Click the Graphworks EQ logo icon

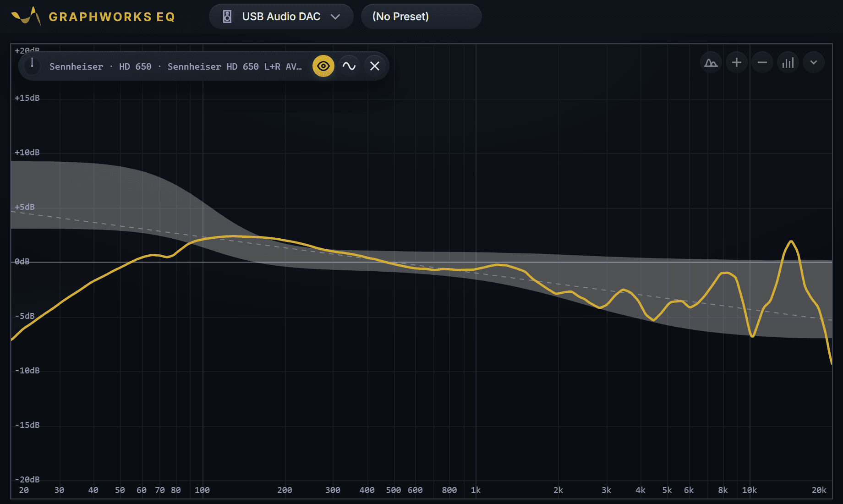[26, 16]
